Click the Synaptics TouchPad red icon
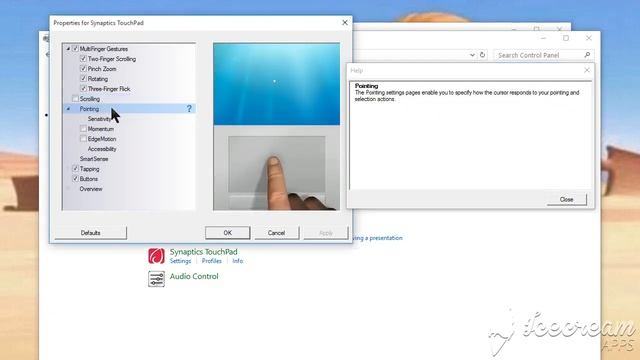 coord(156,256)
